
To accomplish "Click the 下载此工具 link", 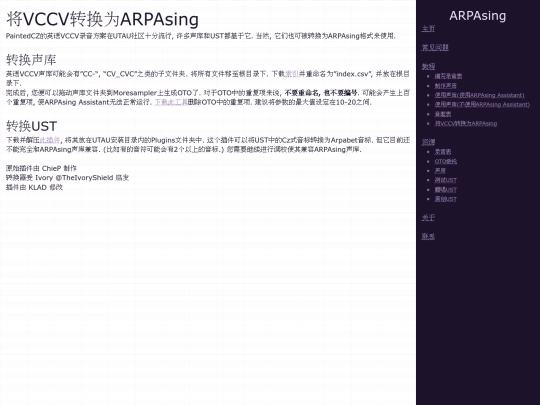I will coord(171,102).
